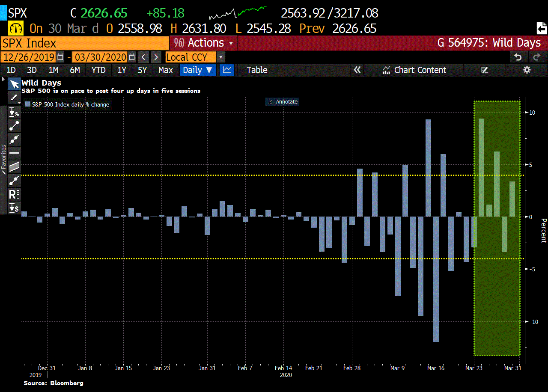Screen dimensions: 548x392
Task: Open the start date calendar picker
Action: pyautogui.click(x=60, y=57)
